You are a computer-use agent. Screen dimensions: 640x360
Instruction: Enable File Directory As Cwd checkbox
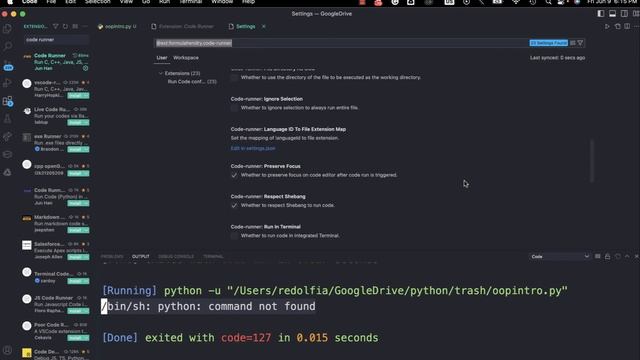(x=234, y=78)
